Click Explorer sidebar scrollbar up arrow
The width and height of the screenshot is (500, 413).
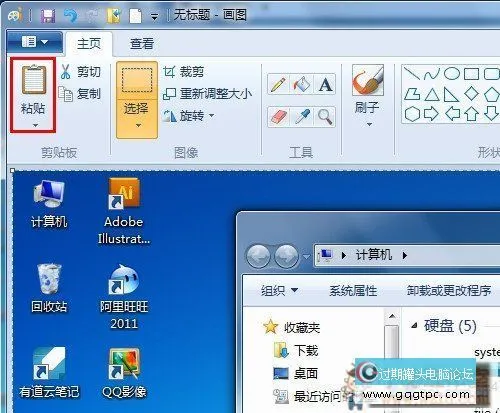392,316
